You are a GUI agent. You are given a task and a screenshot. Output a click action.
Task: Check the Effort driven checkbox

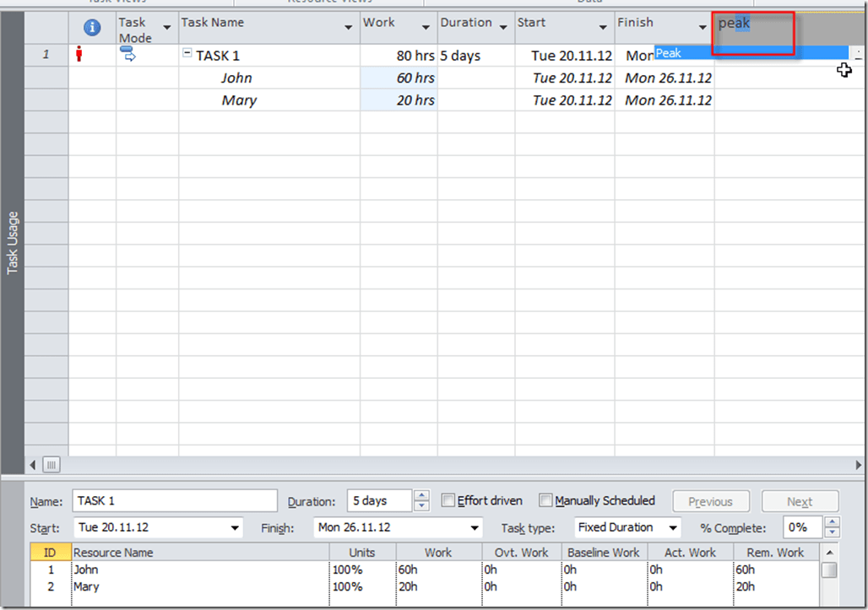[x=448, y=501]
